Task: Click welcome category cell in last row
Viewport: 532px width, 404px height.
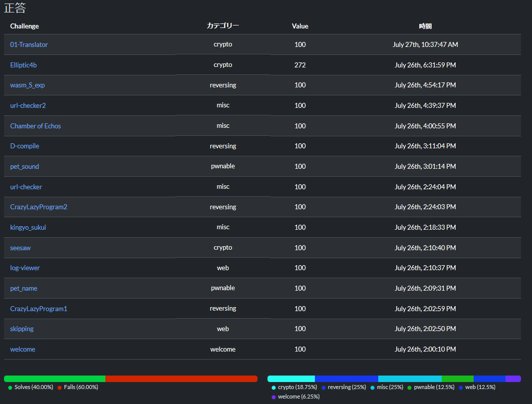Action: click(x=223, y=350)
